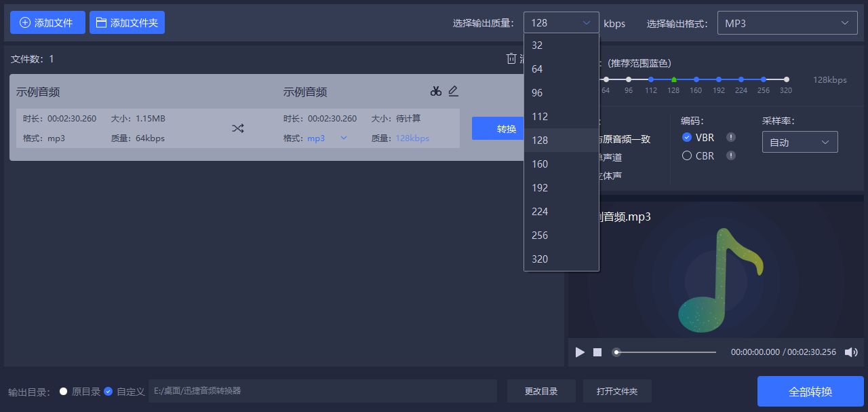Click the source file name 示例音频

pos(38,92)
